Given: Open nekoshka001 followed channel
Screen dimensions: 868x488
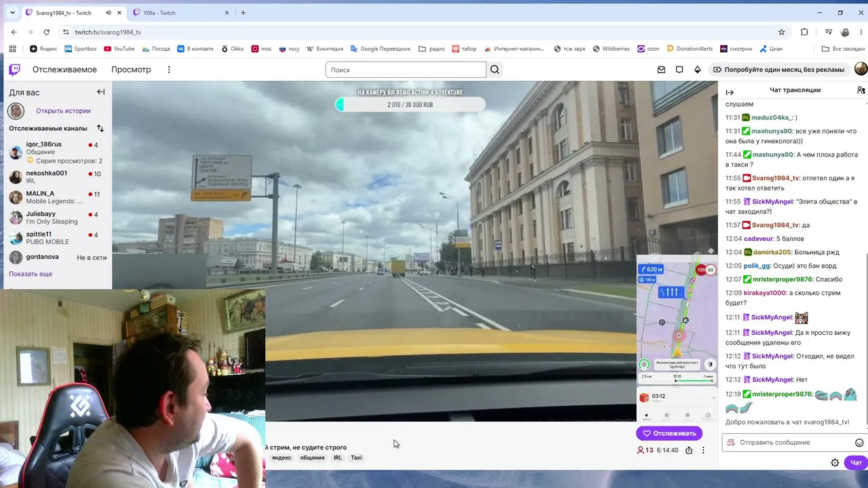Looking at the screenshot, I should [56, 177].
